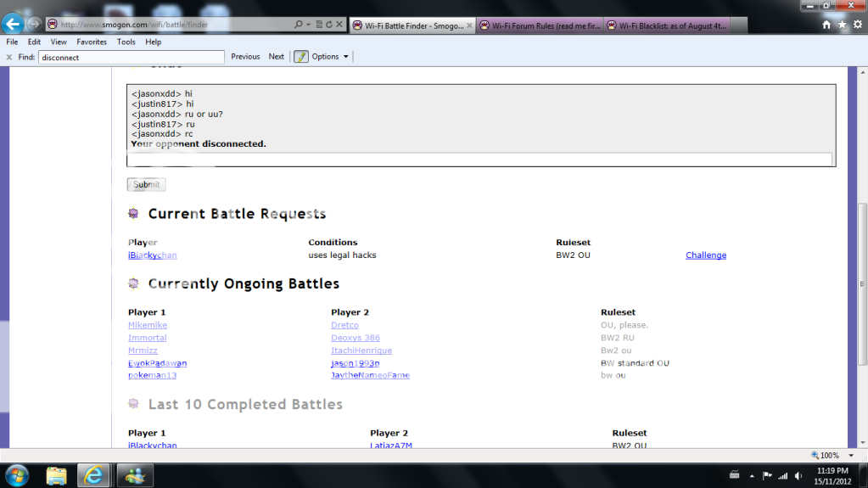Open Windows Explorer from the taskbar
The image size is (868, 488).
56,476
